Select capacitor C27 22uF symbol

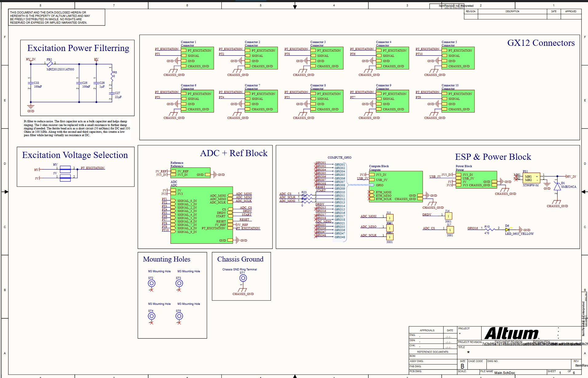click(x=112, y=93)
